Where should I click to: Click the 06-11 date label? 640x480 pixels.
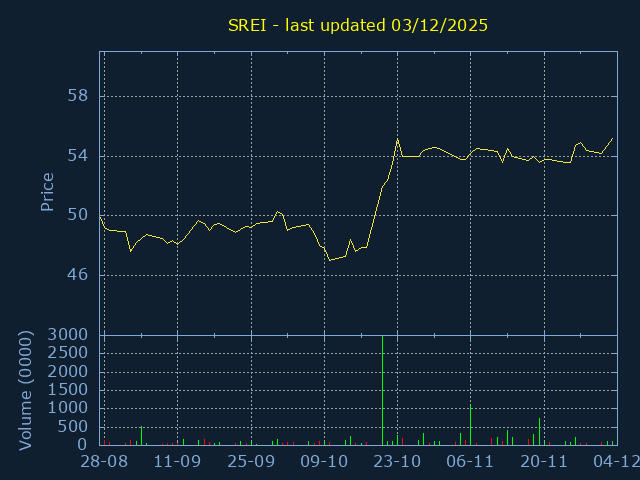[470, 462]
